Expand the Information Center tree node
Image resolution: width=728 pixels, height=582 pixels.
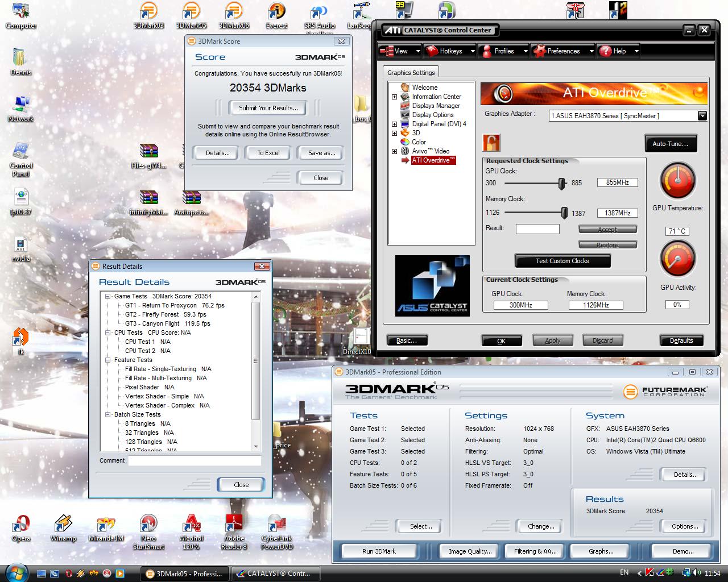click(x=394, y=97)
